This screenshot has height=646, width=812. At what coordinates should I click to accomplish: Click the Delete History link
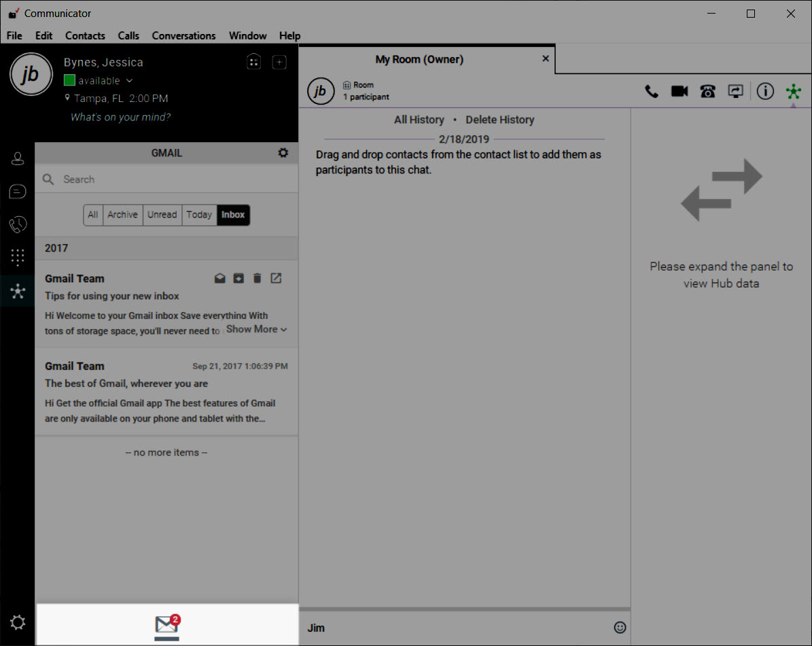point(499,120)
